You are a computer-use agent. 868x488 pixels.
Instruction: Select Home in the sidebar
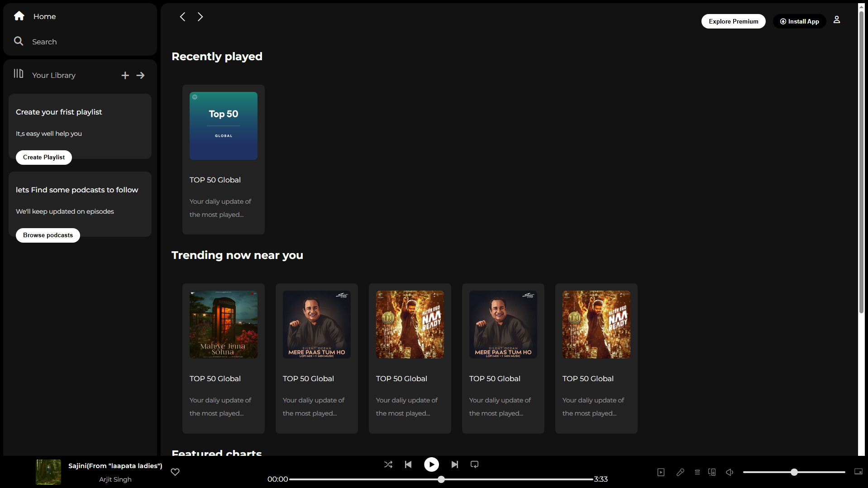click(x=44, y=16)
